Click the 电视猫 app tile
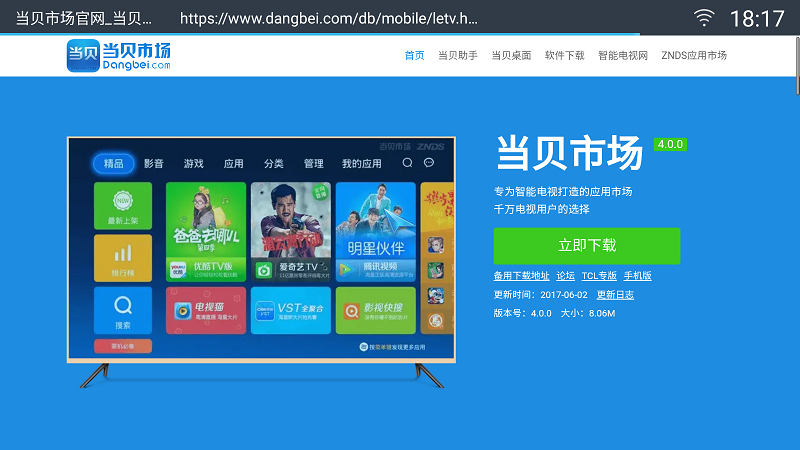 [205, 311]
